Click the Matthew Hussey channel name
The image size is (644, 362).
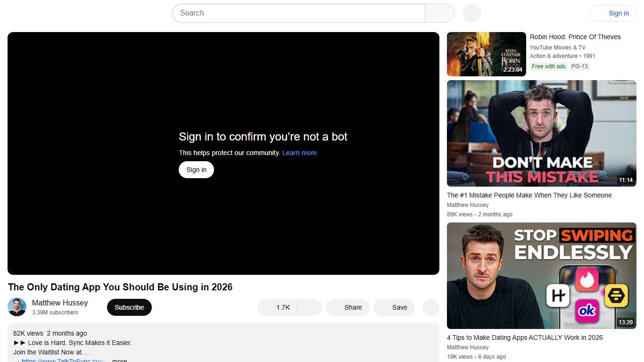coord(59,303)
